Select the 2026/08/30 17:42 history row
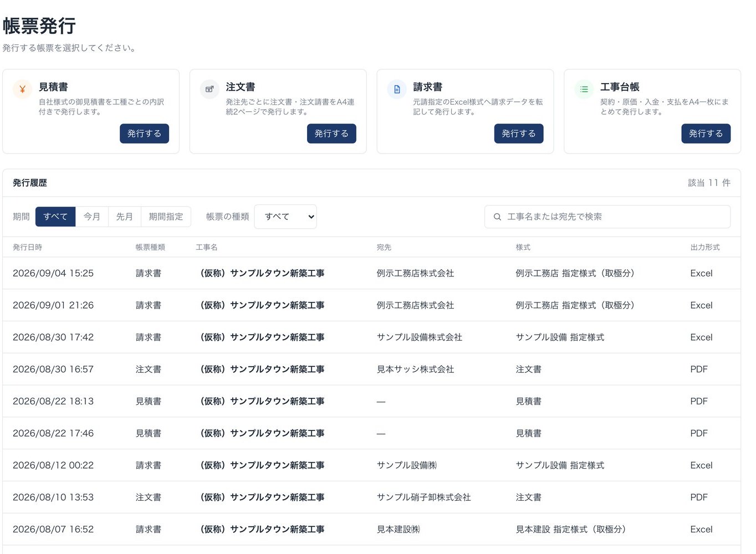 pos(371,337)
